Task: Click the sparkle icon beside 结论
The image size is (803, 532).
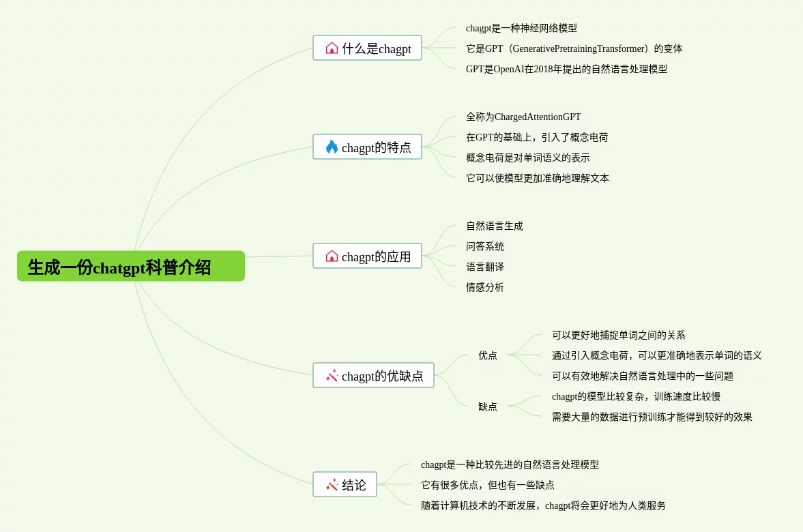Action: [332, 484]
